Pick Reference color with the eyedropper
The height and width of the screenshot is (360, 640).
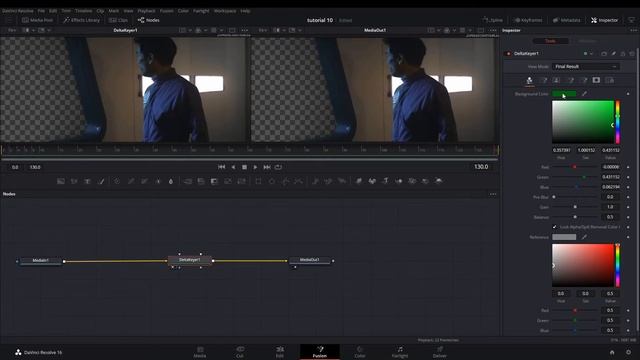tap(584, 237)
